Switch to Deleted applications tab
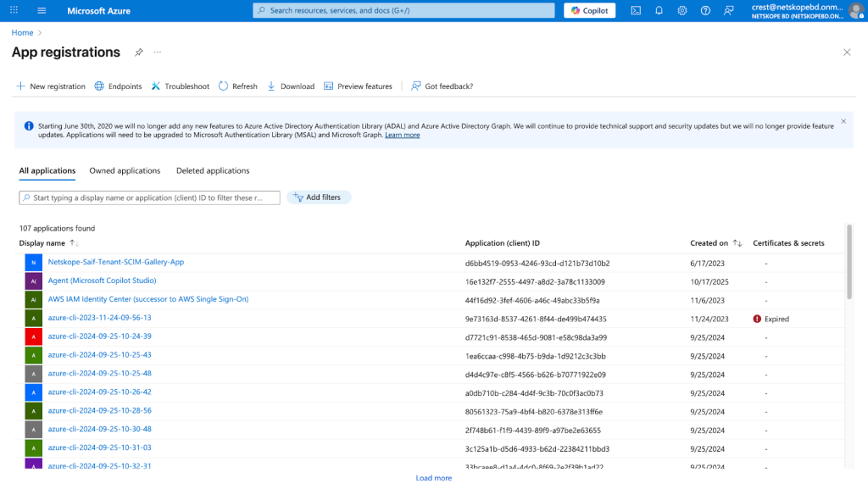The height and width of the screenshot is (489, 868). (x=213, y=171)
